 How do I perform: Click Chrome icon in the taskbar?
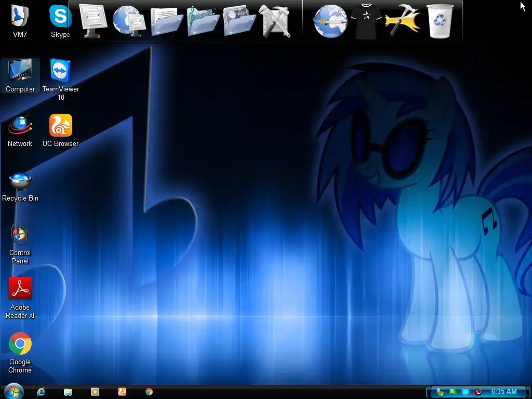pyautogui.click(x=149, y=392)
